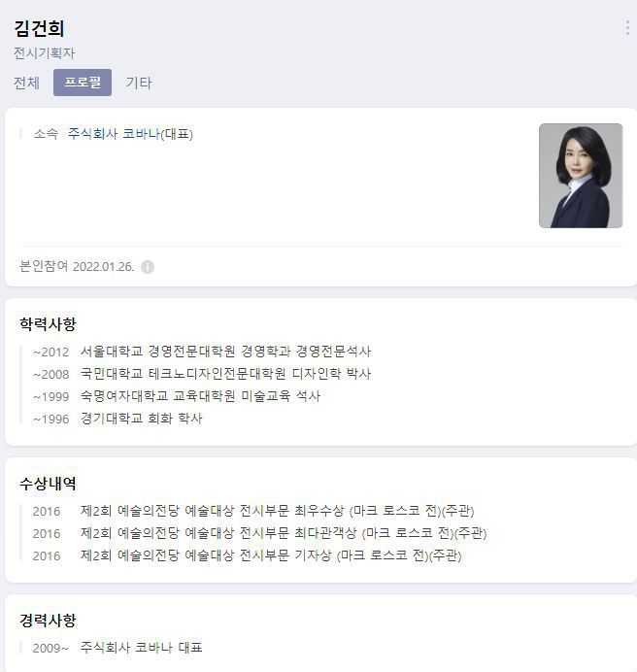Follow the 주식회사 코바나 affiliation link
This screenshot has width=637, height=672.
[x=114, y=134]
